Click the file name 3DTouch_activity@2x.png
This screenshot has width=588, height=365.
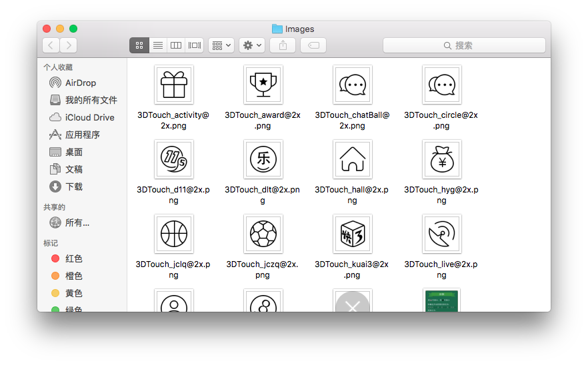173,121
